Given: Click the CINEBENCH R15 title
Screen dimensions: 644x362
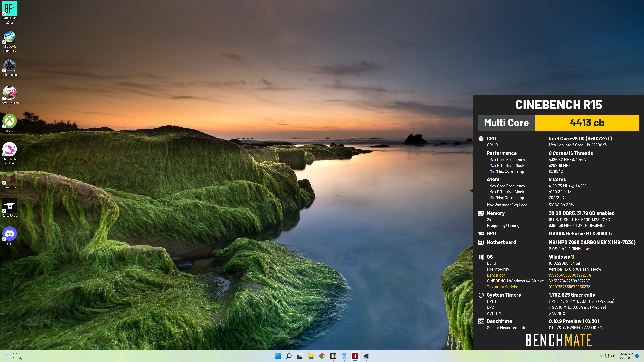Looking at the screenshot, I should [x=558, y=105].
